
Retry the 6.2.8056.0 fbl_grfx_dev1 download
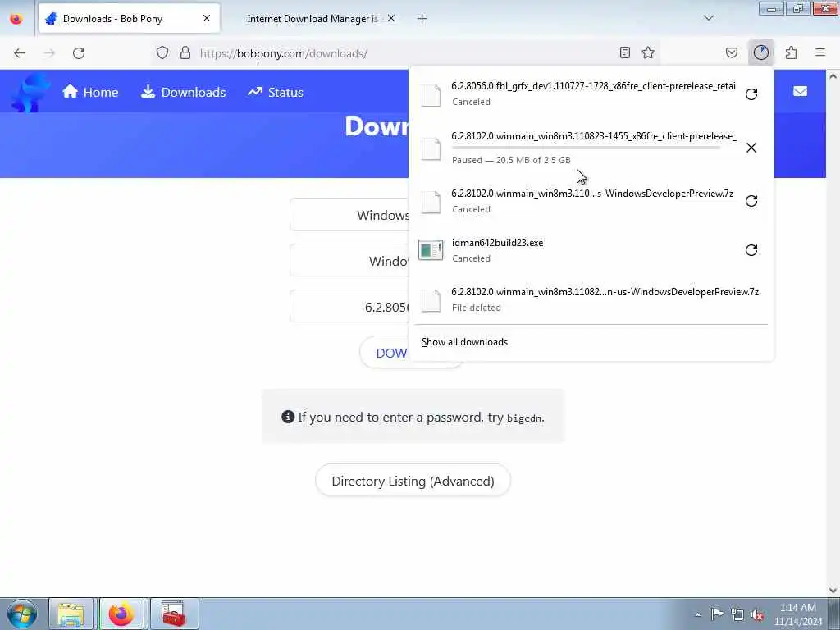[751, 94]
